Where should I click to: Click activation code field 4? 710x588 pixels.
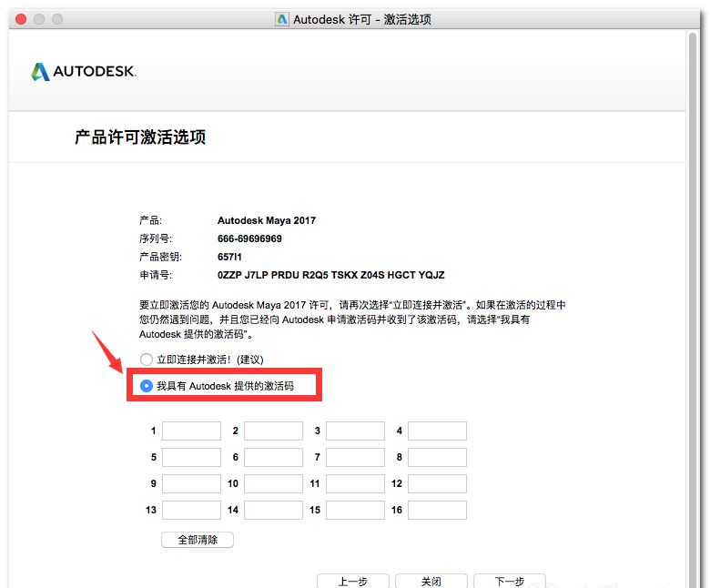438,431
